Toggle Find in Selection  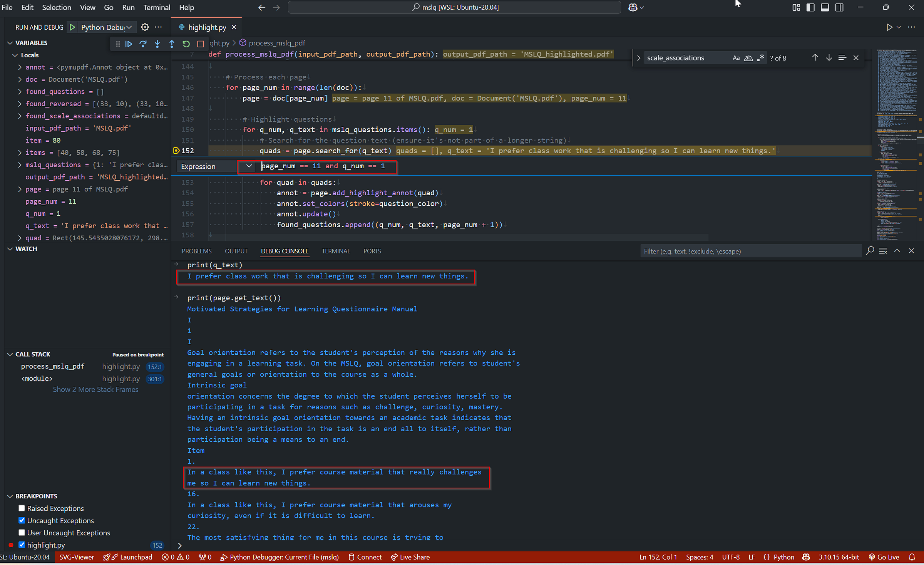842,58
